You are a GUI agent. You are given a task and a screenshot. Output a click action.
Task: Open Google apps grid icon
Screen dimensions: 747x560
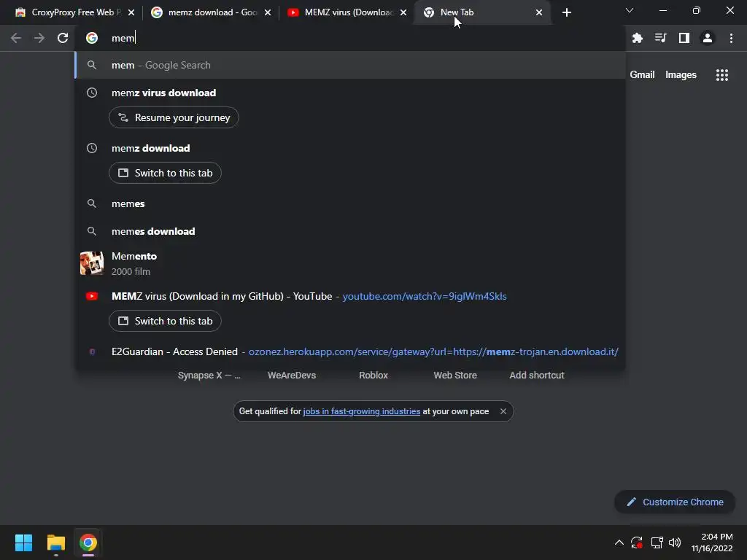pos(721,75)
